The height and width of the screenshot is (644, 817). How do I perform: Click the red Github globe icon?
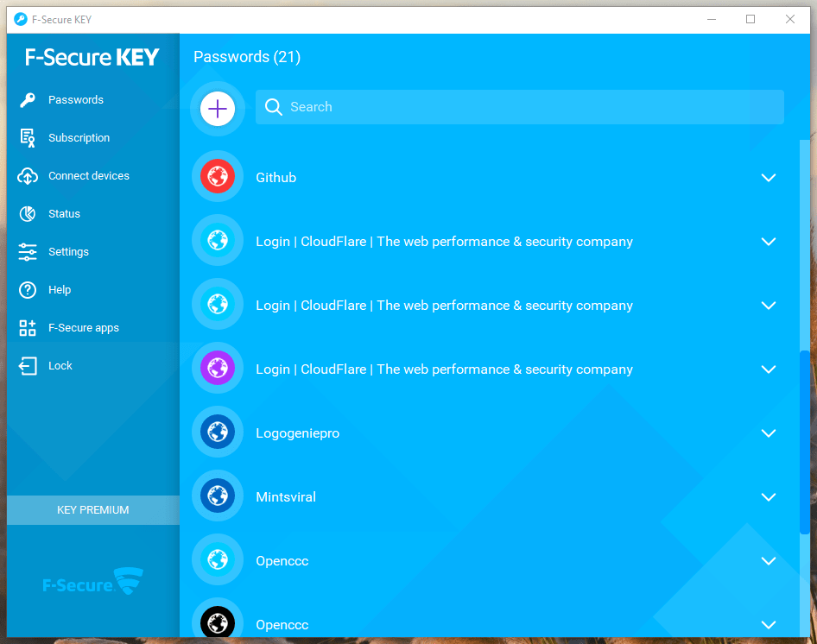coord(217,176)
